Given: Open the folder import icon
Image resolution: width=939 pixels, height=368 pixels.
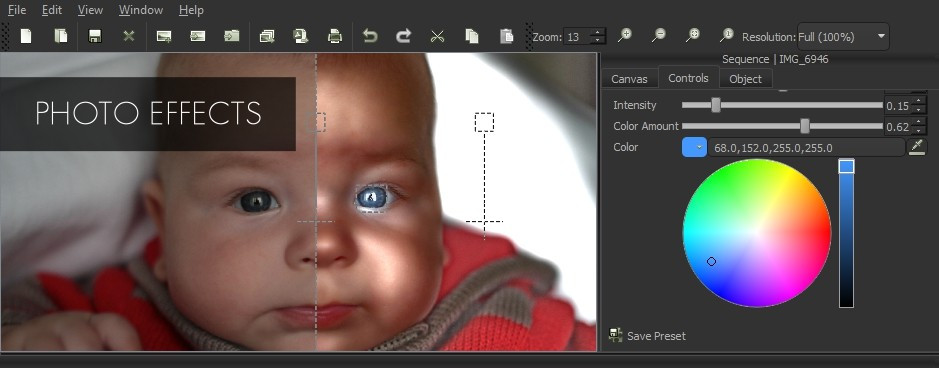Looking at the screenshot, I should (232, 37).
